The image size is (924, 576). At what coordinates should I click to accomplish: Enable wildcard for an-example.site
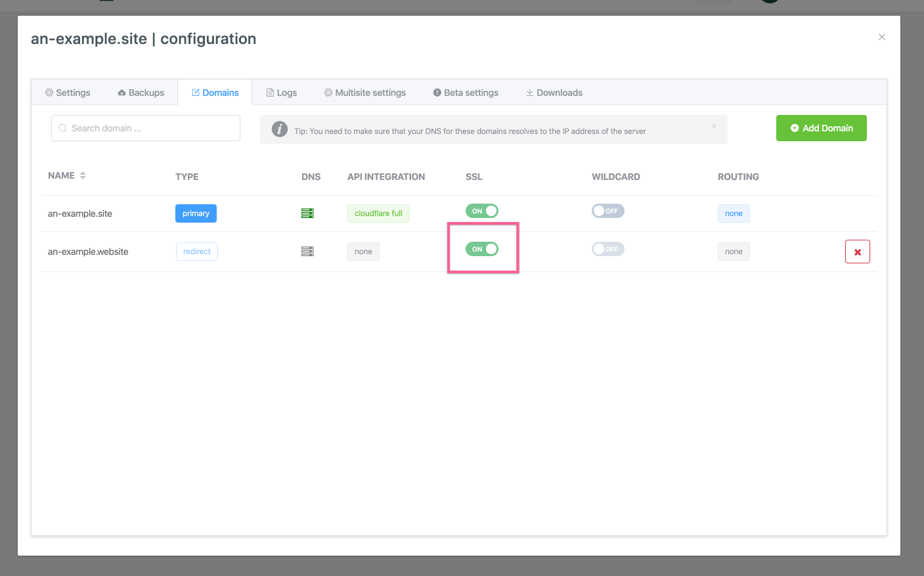click(608, 211)
